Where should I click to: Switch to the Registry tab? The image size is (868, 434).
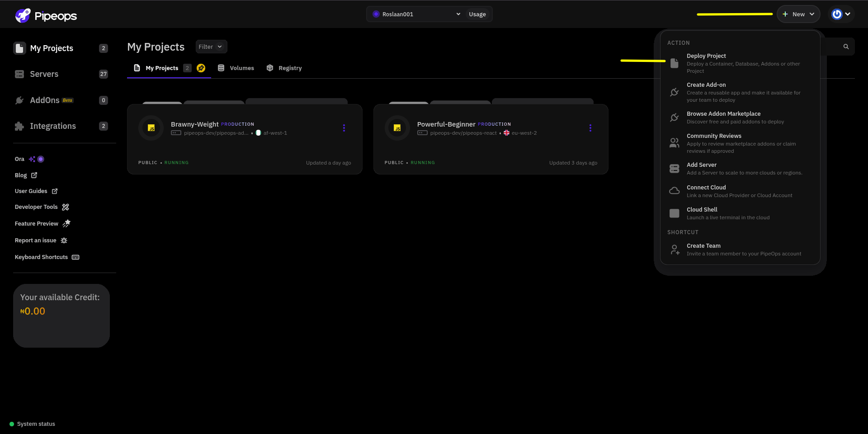[284, 68]
